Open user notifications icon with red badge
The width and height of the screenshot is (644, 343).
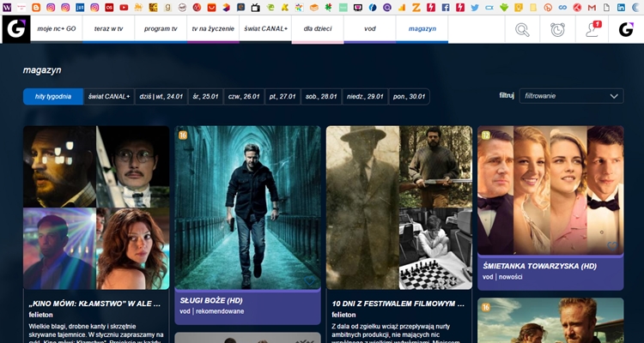pos(593,29)
